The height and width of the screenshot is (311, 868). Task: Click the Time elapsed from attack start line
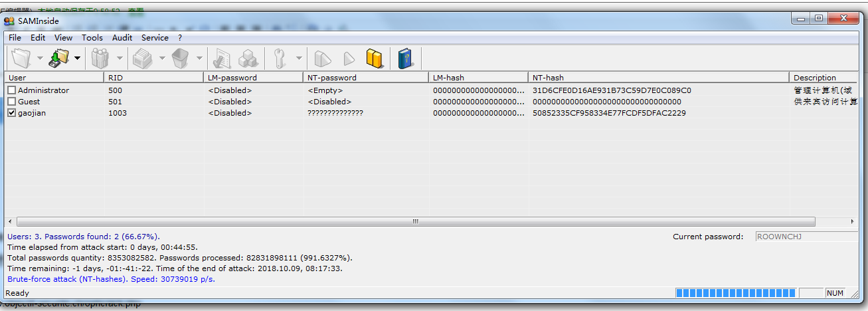[102, 247]
